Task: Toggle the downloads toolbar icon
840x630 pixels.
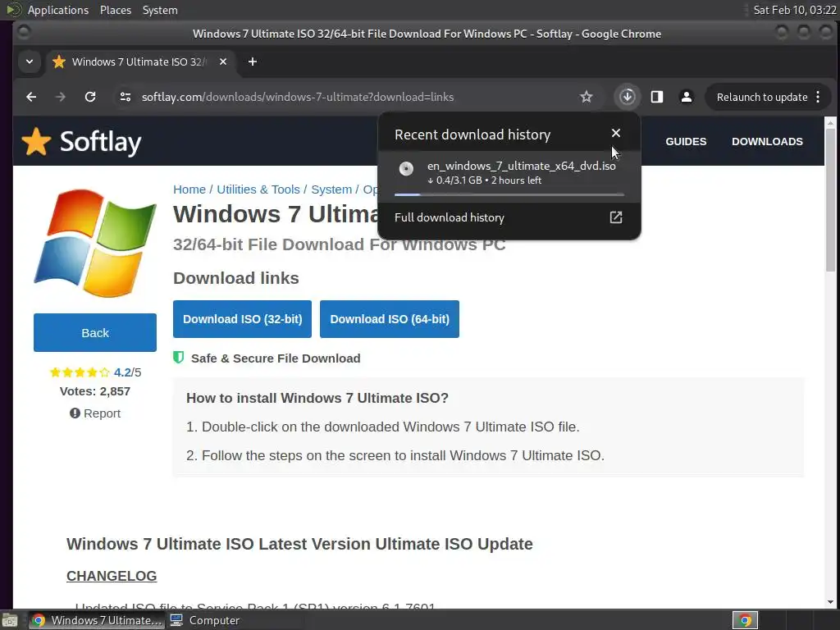Action: pyautogui.click(x=628, y=97)
